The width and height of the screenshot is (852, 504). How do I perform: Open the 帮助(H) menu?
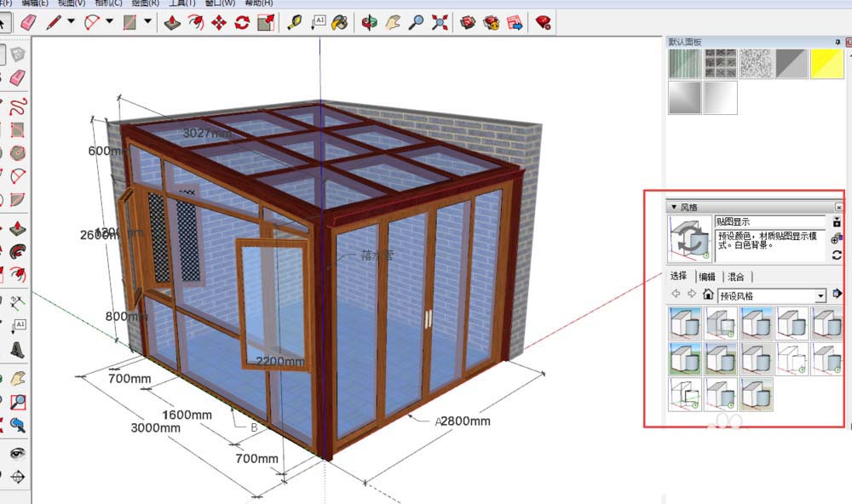click(x=259, y=3)
